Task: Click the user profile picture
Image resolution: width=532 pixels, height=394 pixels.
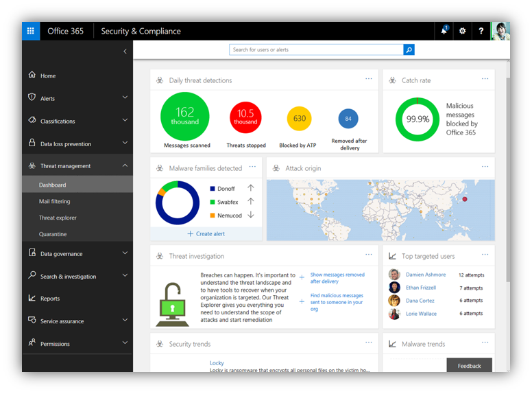Action: (x=500, y=31)
